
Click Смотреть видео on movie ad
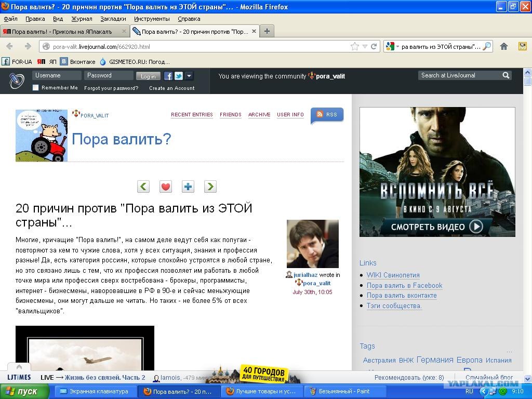437,227
